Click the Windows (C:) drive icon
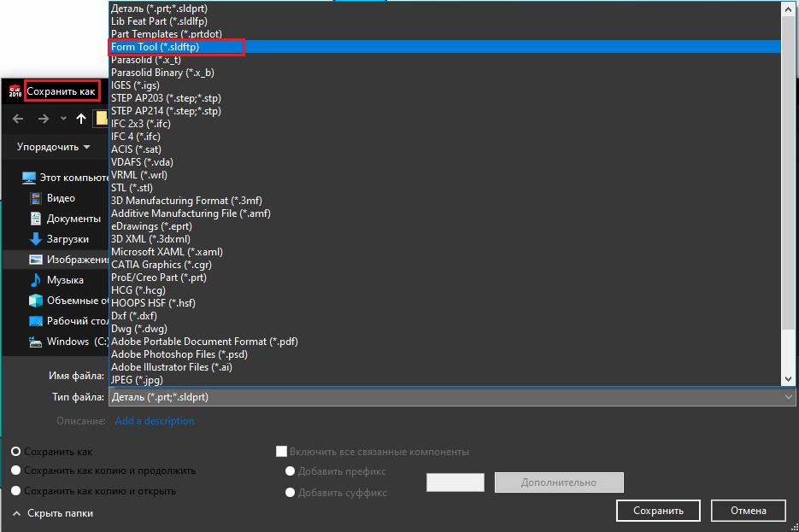Viewport: 799px width, 532px height. point(36,342)
